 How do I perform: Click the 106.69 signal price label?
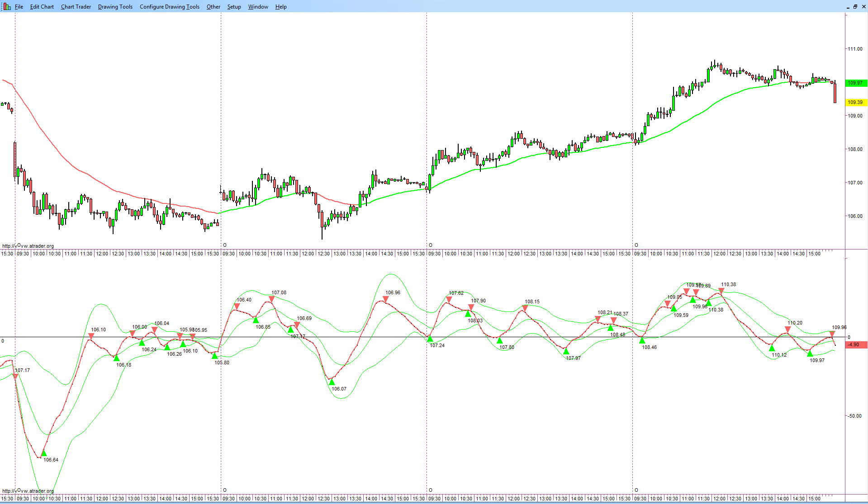[x=304, y=318]
